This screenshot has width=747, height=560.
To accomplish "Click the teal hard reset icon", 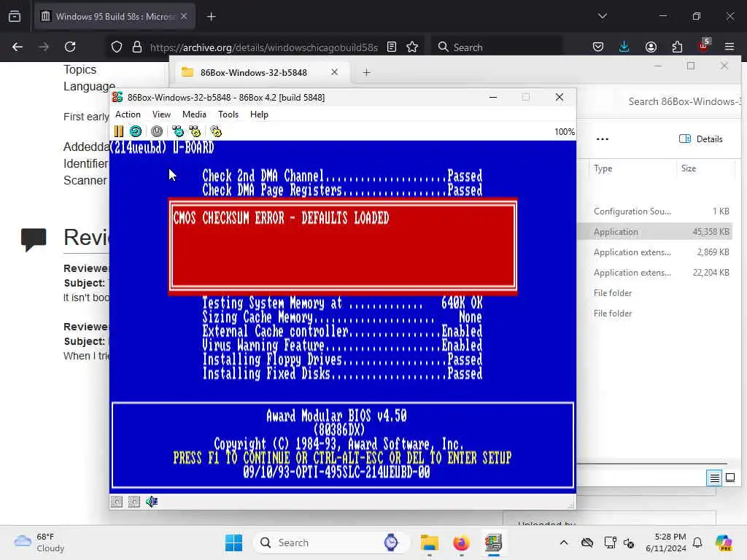I will pos(136,131).
